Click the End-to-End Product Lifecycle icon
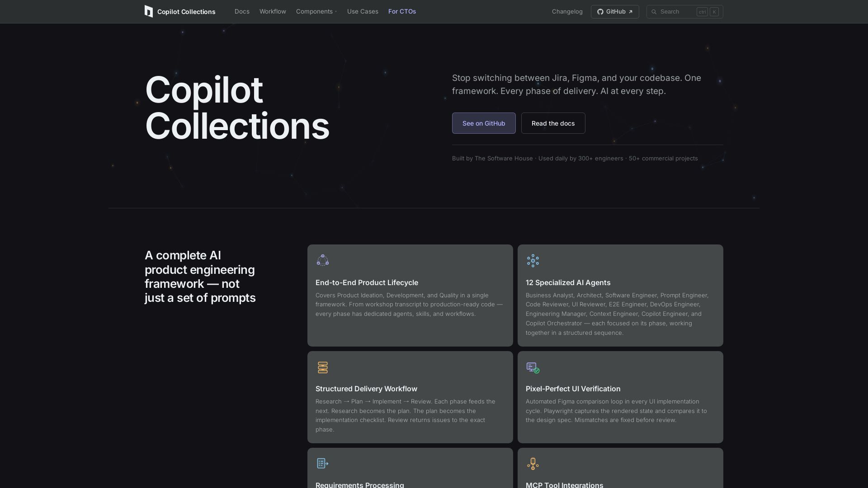868x488 pixels. 323,260
